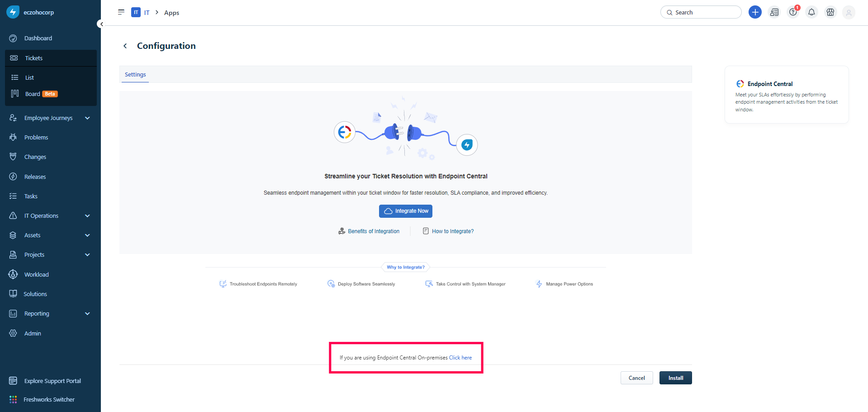Expand the Assets chevron
Image resolution: width=868 pixels, height=412 pixels.
[x=87, y=235]
